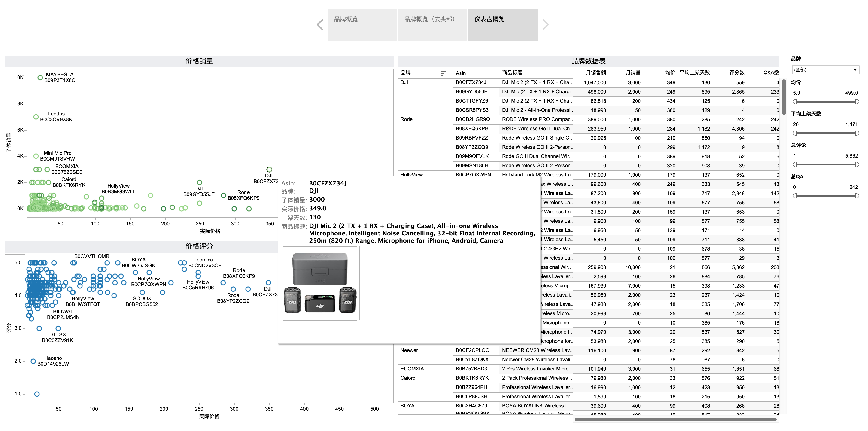The height and width of the screenshot is (431, 868).
Task: Click the sort icon beside 品牌 column header
Action: coord(443,73)
